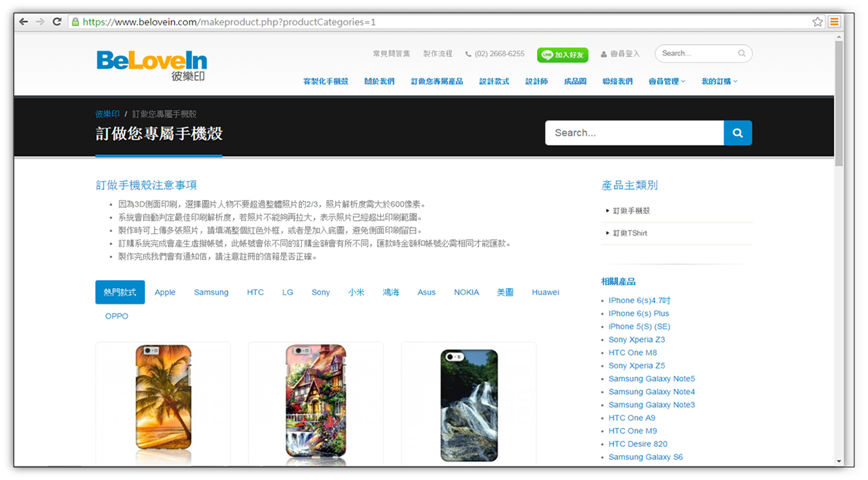Open iPhone 5(S) (SE) related product
The width and height of the screenshot is (868, 480).
640,326
